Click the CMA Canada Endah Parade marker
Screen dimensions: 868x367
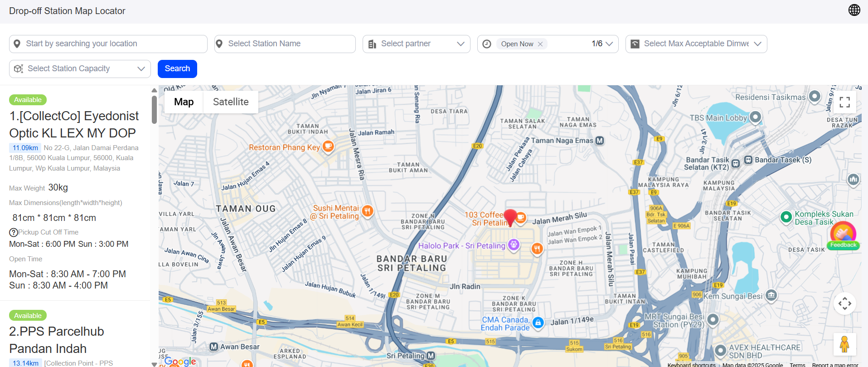click(x=538, y=323)
